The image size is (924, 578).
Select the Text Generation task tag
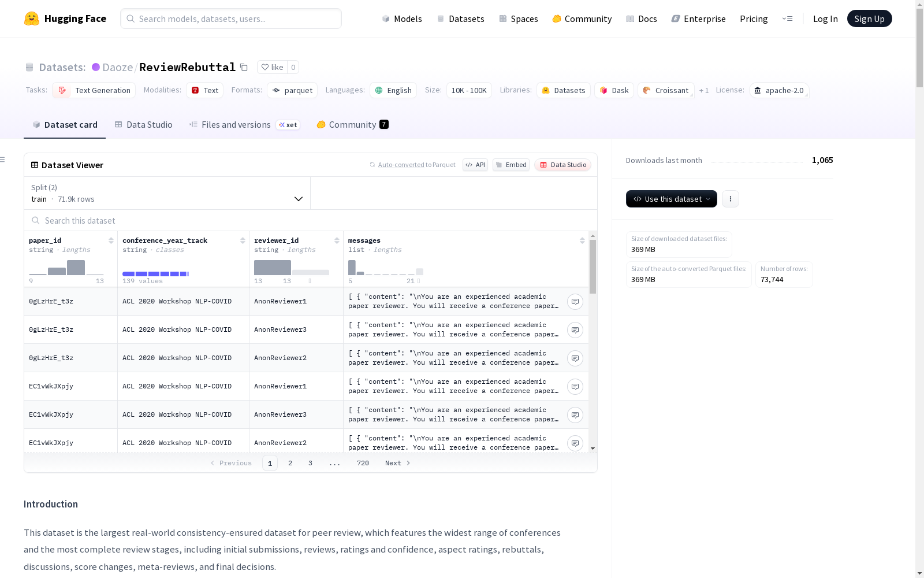pos(94,90)
